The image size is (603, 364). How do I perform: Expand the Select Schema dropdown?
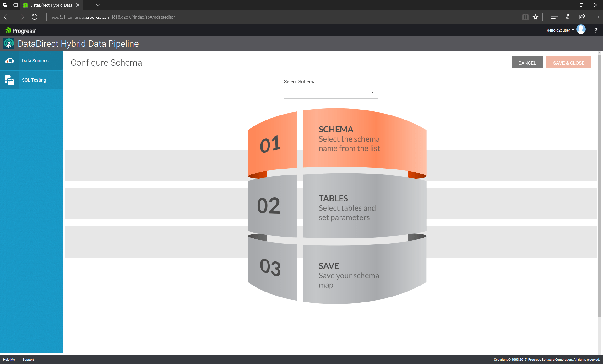click(331, 92)
